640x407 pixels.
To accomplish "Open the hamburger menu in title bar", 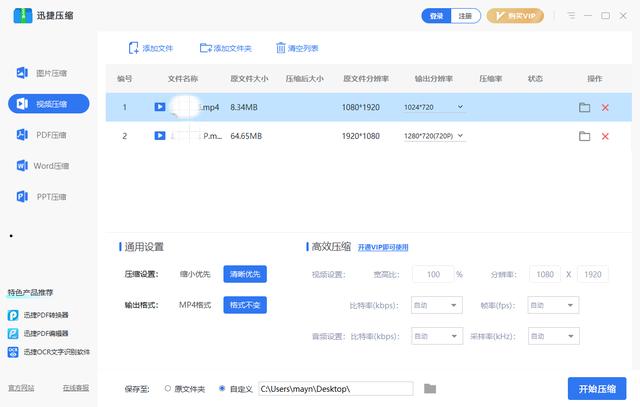I will (571, 16).
